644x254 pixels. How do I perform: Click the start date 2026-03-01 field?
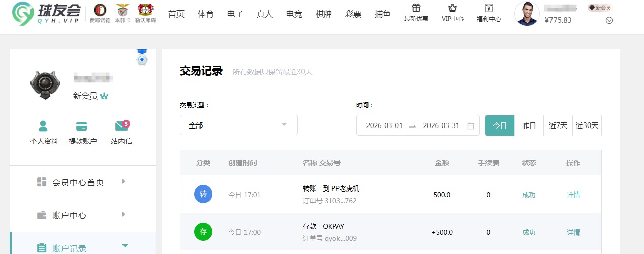tap(384, 125)
